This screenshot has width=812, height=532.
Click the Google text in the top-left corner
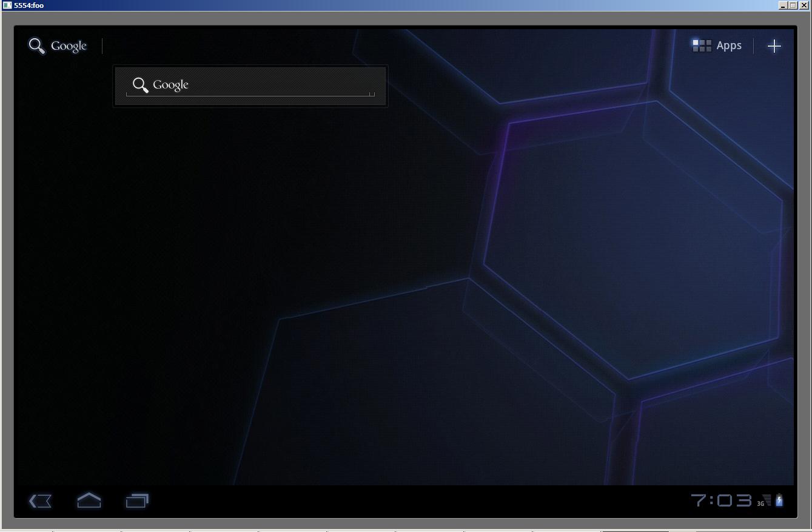tap(69, 46)
